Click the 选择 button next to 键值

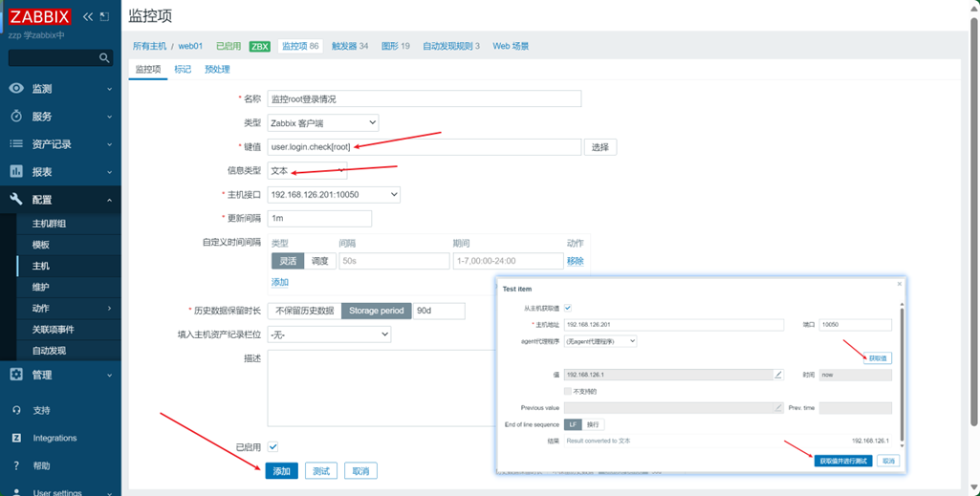point(600,147)
